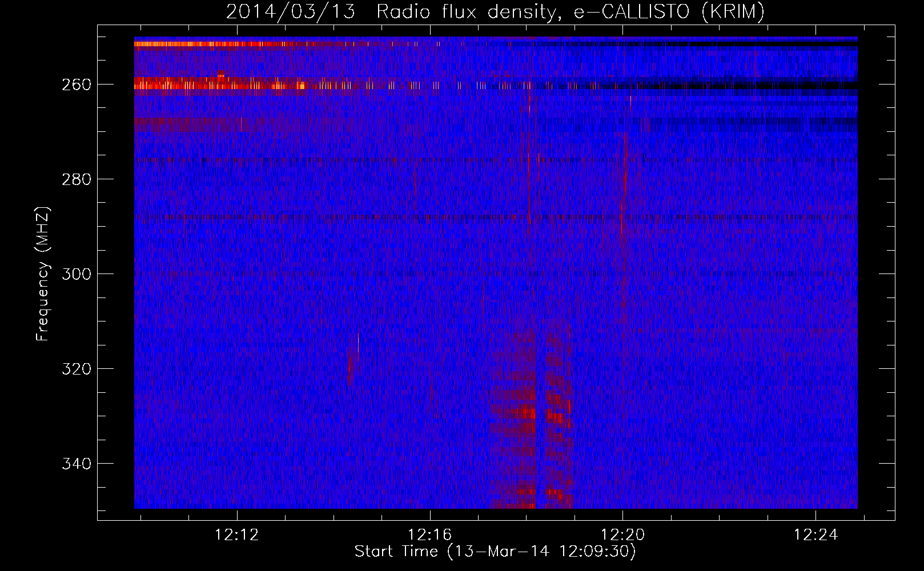Click the bright red burst near 330 MHz
The width and height of the screenshot is (924, 571).
pos(531,412)
